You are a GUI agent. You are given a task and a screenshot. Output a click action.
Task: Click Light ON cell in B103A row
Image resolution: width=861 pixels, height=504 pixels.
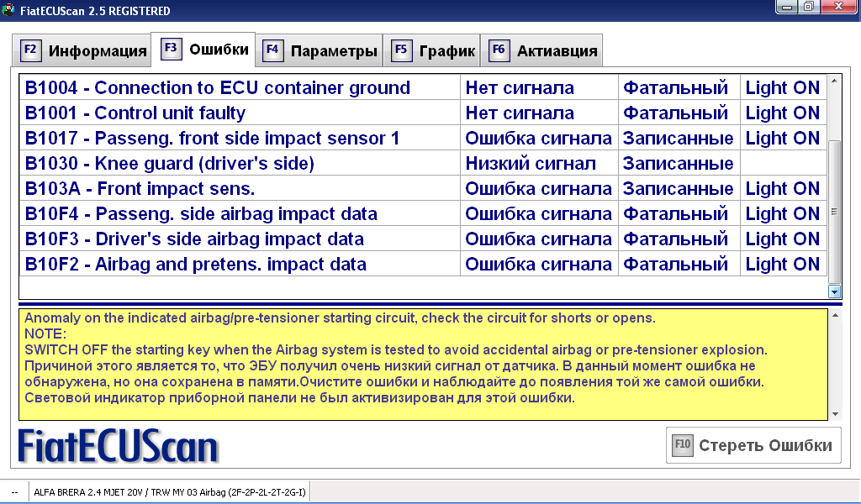(x=783, y=189)
